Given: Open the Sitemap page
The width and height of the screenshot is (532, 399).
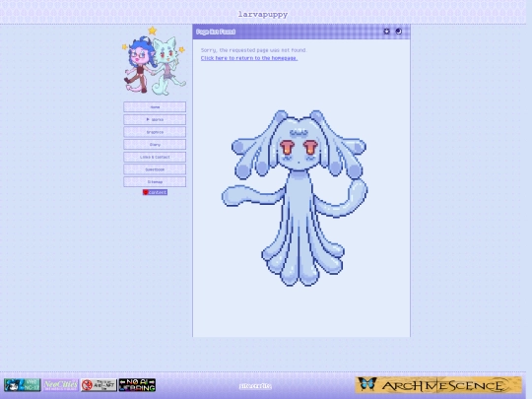Looking at the screenshot, I should click(x=155, y=182).
